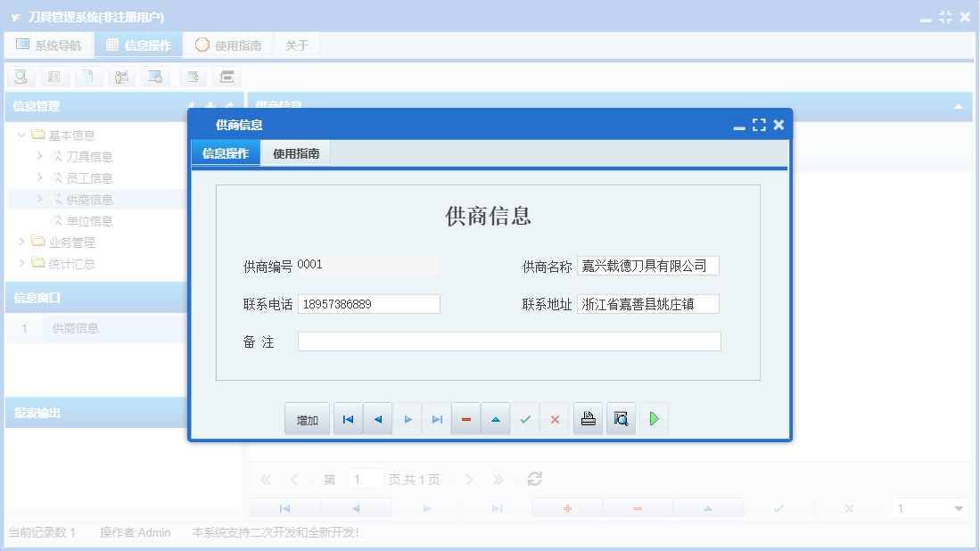Delete the current supplier record

click(x=465, y=418)
